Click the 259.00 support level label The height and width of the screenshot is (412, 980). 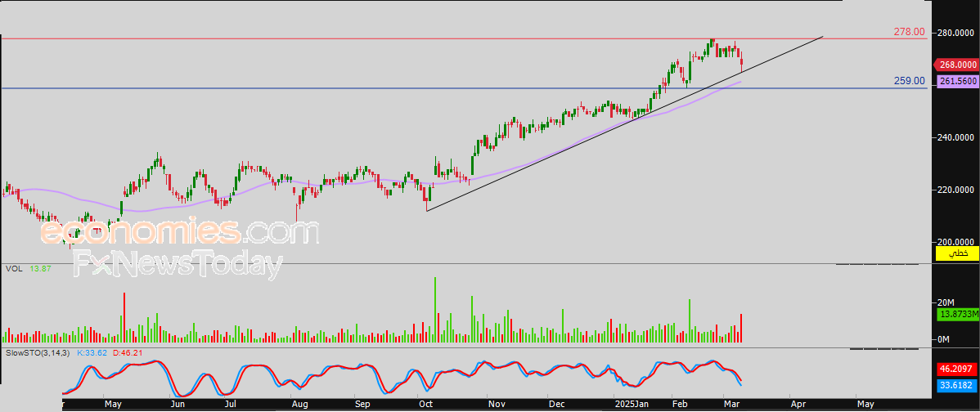point(910,81)
